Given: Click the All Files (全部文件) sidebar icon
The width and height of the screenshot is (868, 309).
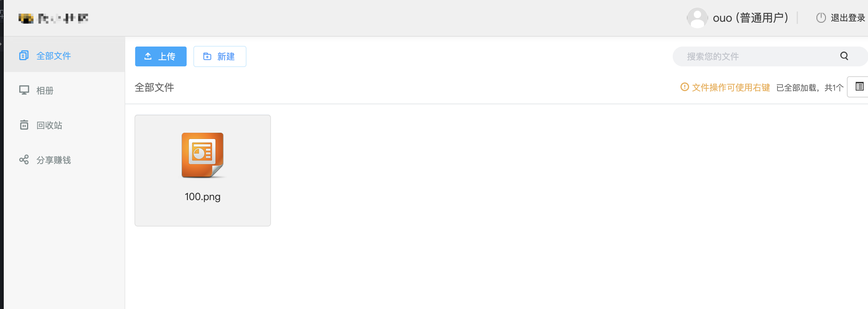Looking at the screenshot, I should (x=24, y=55).
